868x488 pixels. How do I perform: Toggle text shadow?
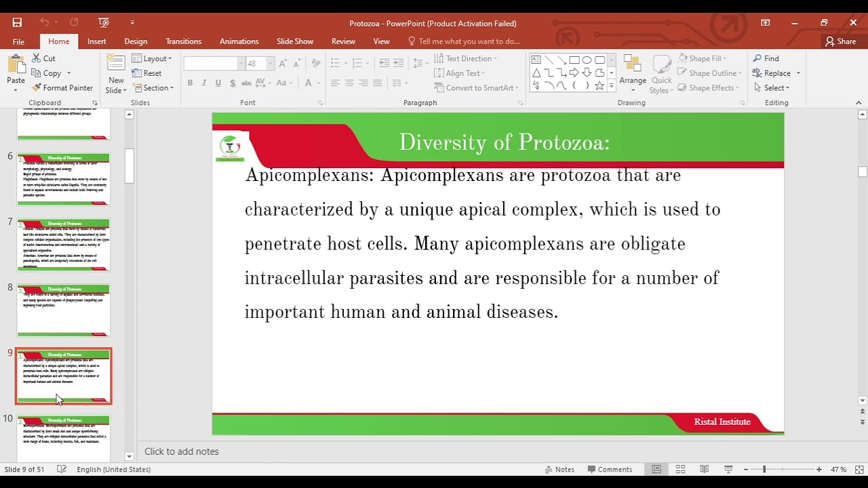point(233,83)
